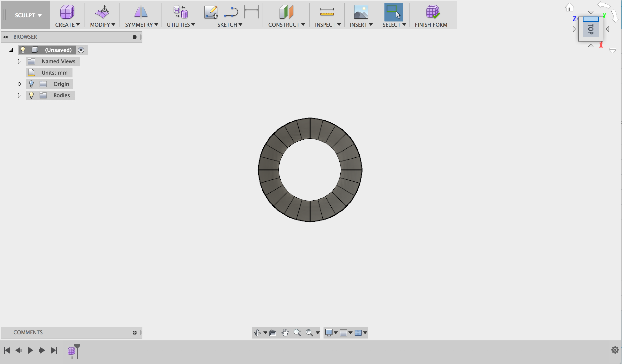Image resolution: width=622 pixels, height=364 pixels.
Task: Expand the Bodies folder
Action: coord(19,95)
